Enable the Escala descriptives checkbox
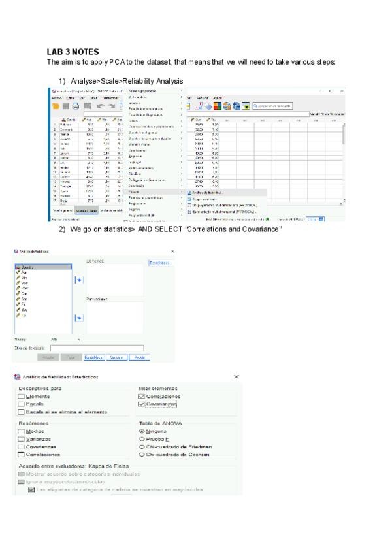 [21, 404]
